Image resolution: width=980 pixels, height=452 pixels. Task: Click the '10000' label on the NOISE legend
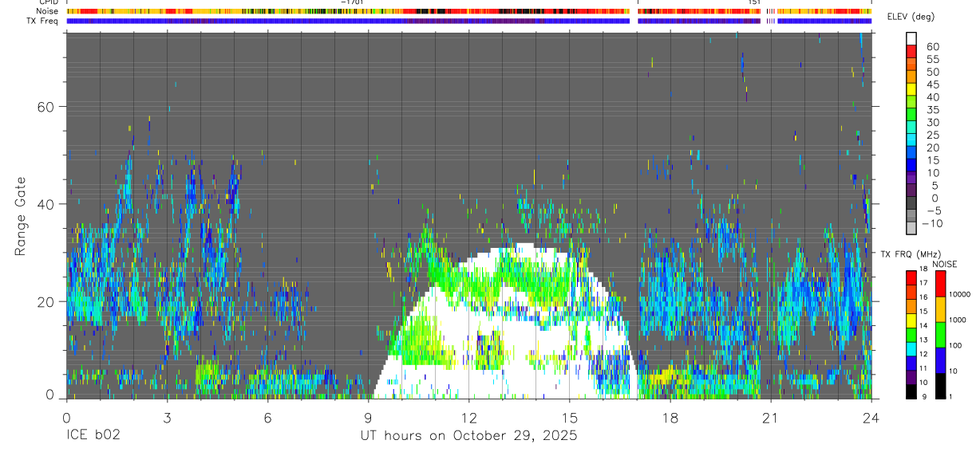click(960, 294)
